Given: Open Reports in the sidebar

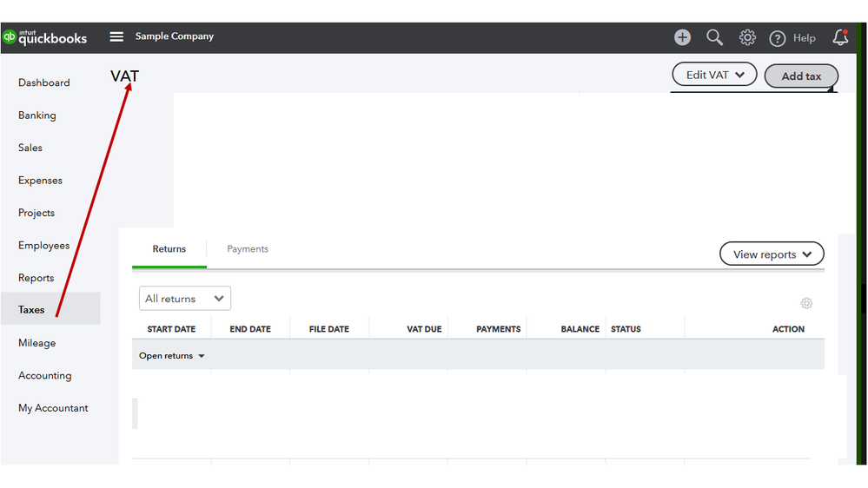Looking at the screenshot, I should 36,278.
